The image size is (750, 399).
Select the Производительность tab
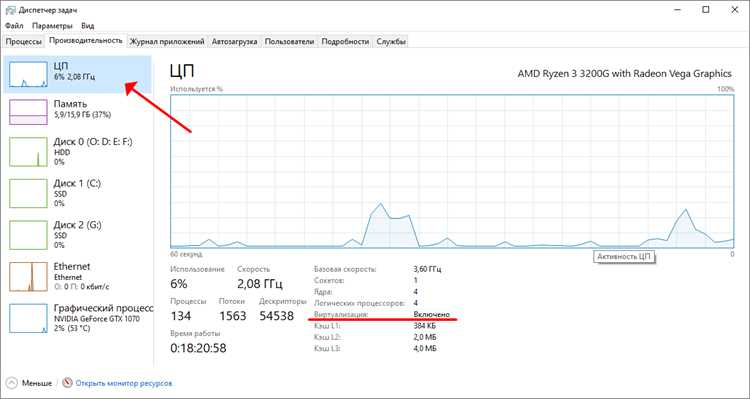(x=86, y=41)
